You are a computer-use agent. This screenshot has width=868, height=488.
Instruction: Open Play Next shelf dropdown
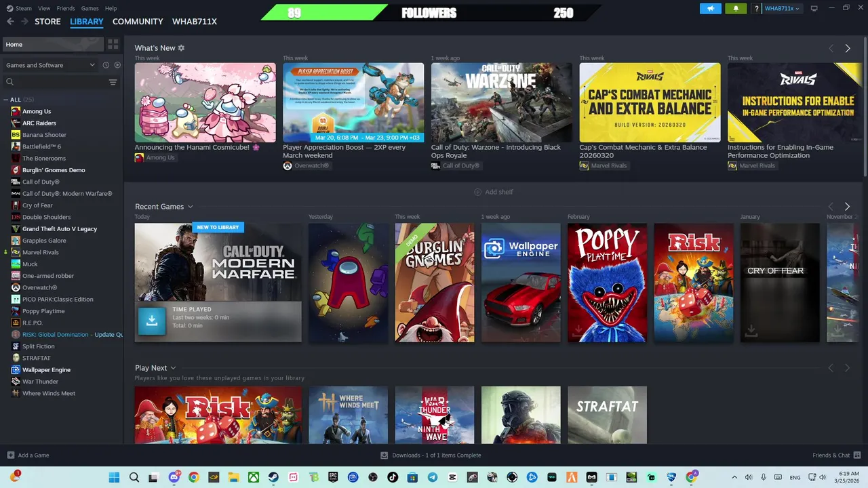(x=173, y=368)
